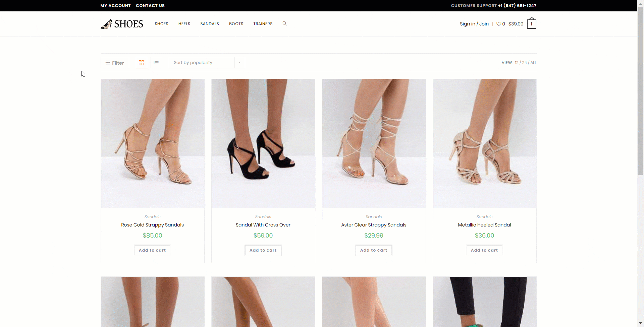Viewport: 644px width, 327px height.
Task: Click the sort dropdown arrow
Action: click(x=239, y=63)
